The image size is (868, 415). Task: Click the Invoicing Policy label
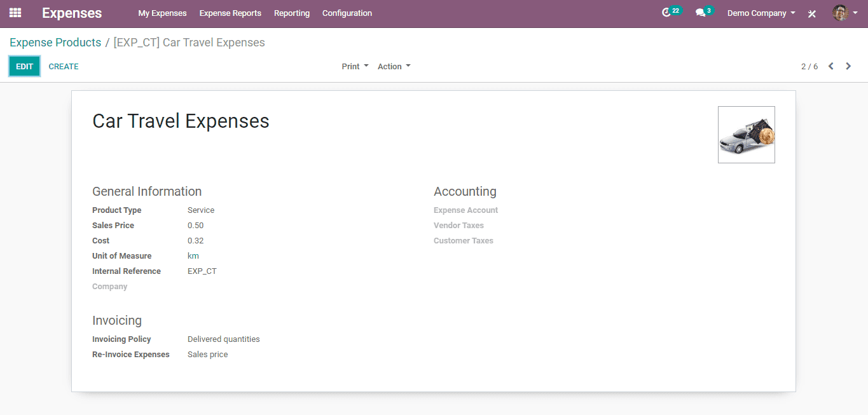point(121,339)
